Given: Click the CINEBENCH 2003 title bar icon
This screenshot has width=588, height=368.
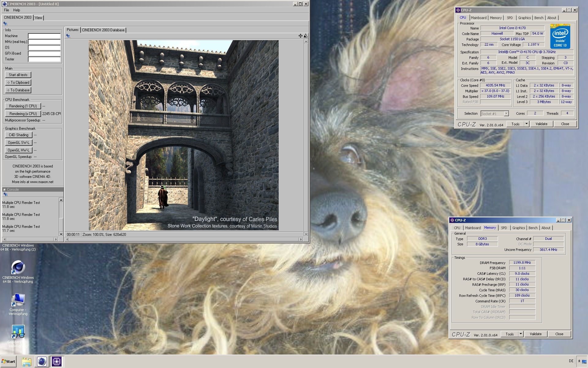Looking at the screenshot, I should pyautogui.click(x=4, y=4).
